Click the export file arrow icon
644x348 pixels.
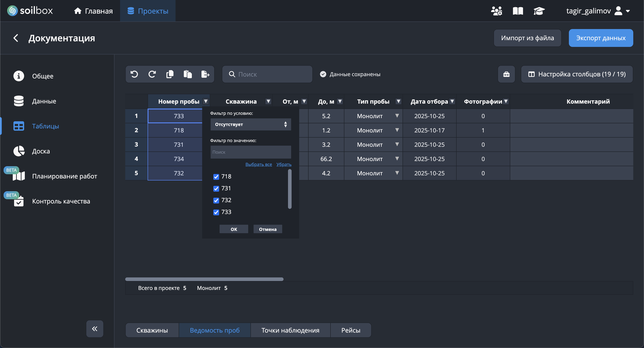[205, 74]
